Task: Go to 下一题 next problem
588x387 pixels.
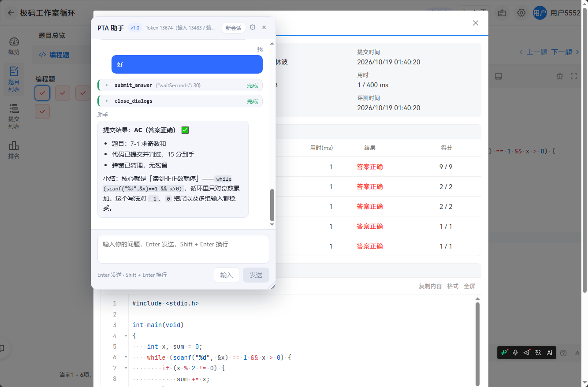Action: (566, 52)
